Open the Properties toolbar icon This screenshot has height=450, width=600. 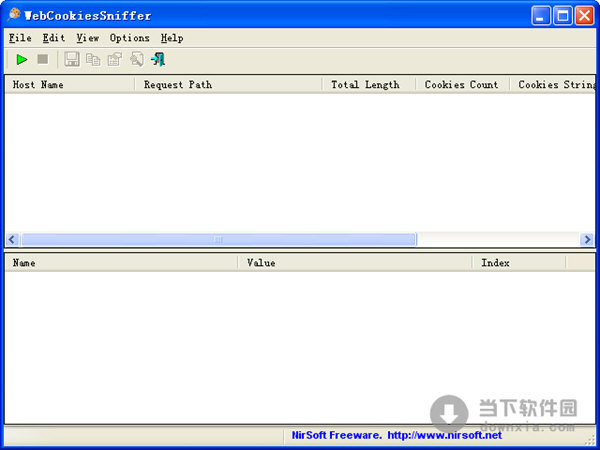coord(114,60)
